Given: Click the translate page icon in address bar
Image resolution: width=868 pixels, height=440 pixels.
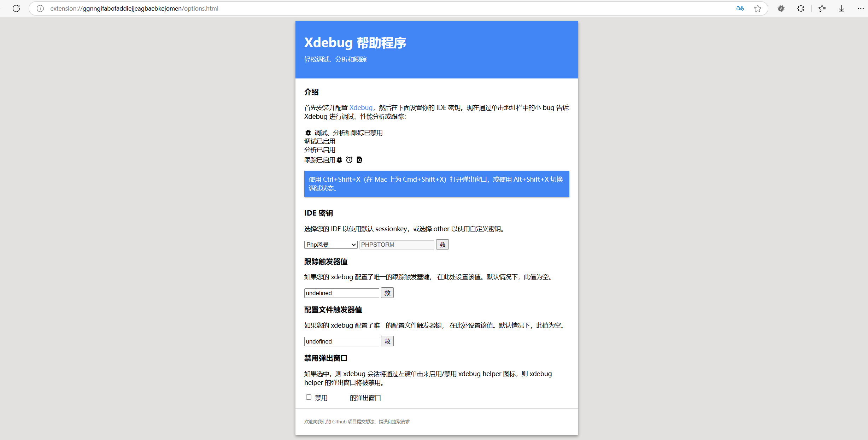Looking at the screenshot, I should pyautogui.click(x=740, y=8).
